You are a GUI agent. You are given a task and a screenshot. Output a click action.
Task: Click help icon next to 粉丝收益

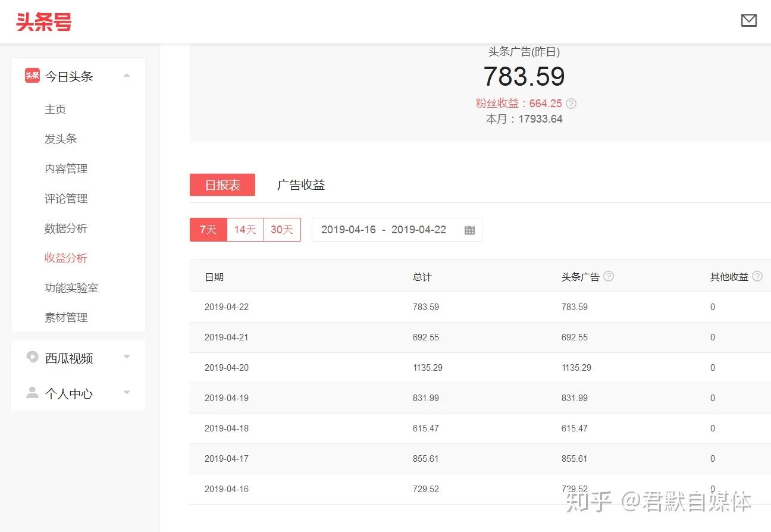[x=571, y=104]
